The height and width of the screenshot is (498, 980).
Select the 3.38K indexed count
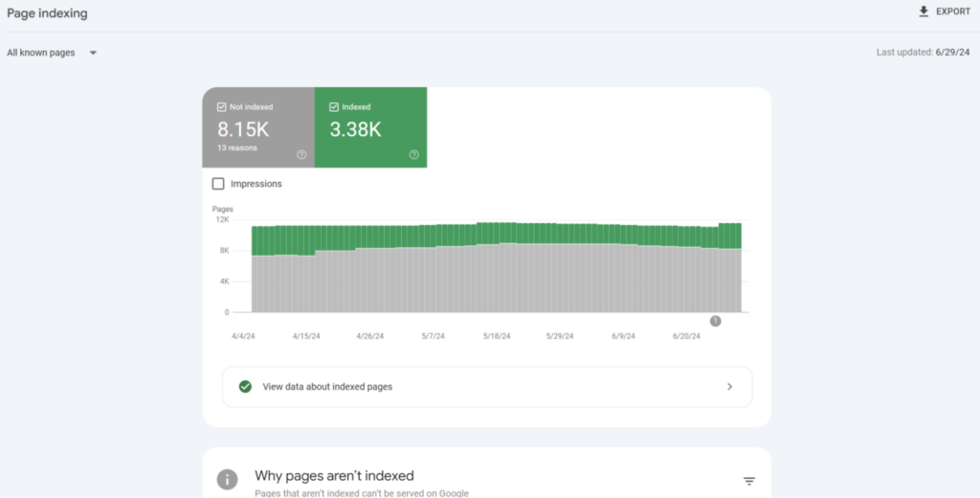point(355,129)
